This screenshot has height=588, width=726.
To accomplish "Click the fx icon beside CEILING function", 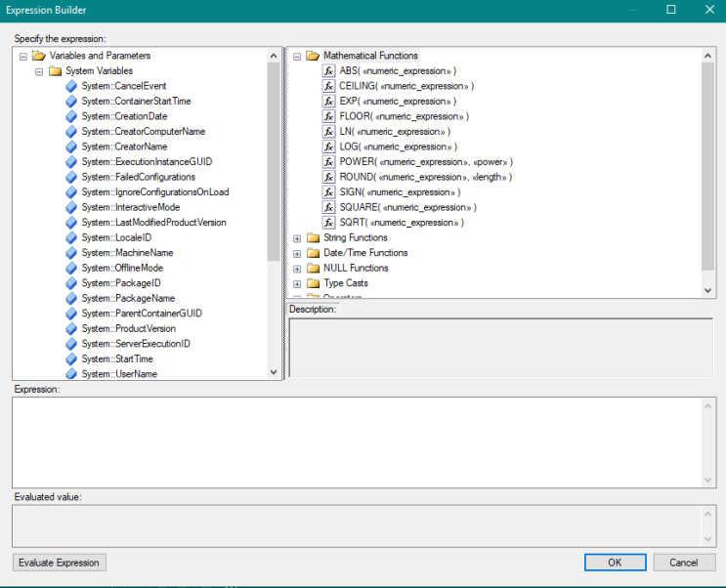I will click(x=328, y=86).
